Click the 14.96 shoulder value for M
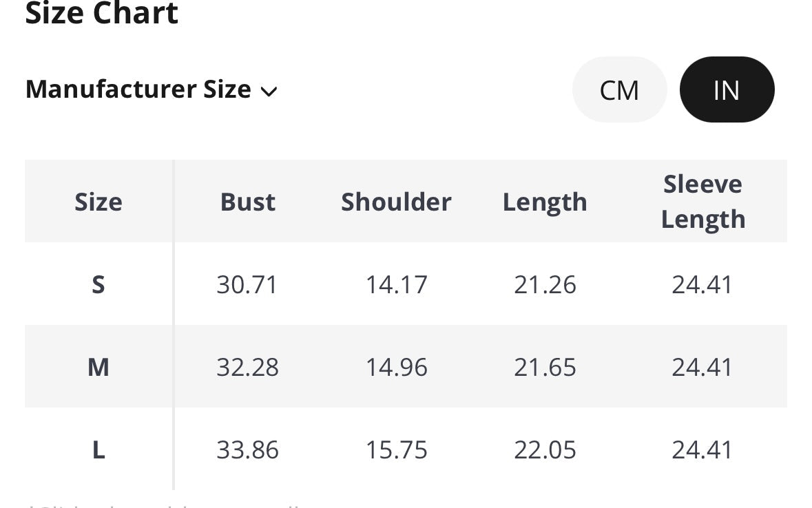Viewport: 812px width, 508px height. pyautogui.click(x=396, y=367)
